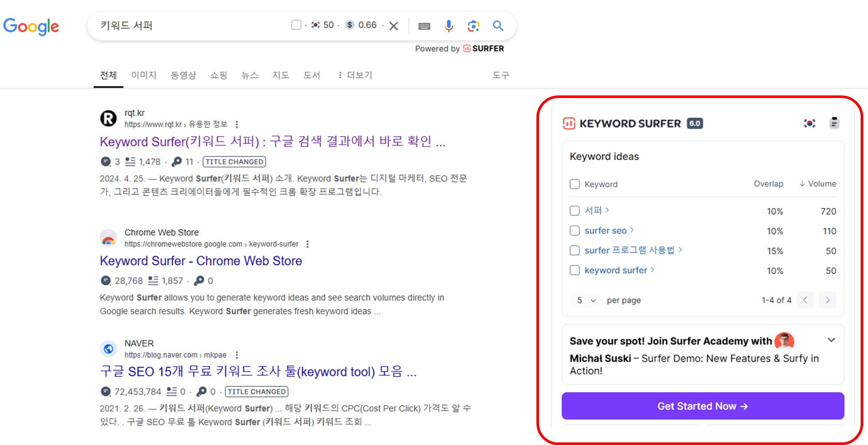Clear the search query with the X icon
This screenshot has width=868, height=445.
(393, 26)
